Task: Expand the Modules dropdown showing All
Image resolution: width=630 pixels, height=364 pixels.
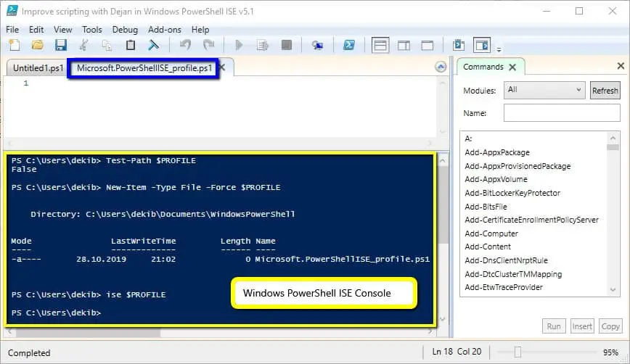Action: 544,90
